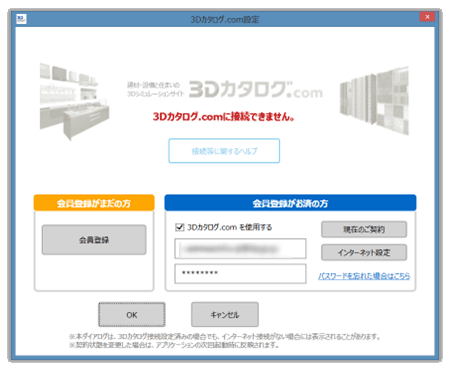This screenshot has width=450, height=371.
Task: Follow the パスワードを忘れた場合はこちら link
Action: (x=364, y=276)
